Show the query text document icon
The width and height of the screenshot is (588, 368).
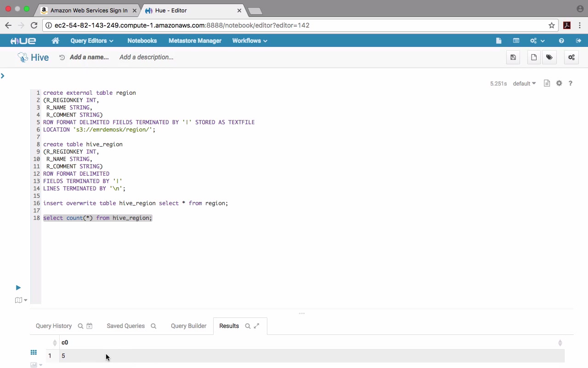pyautogui.click(x=547, y=83)
